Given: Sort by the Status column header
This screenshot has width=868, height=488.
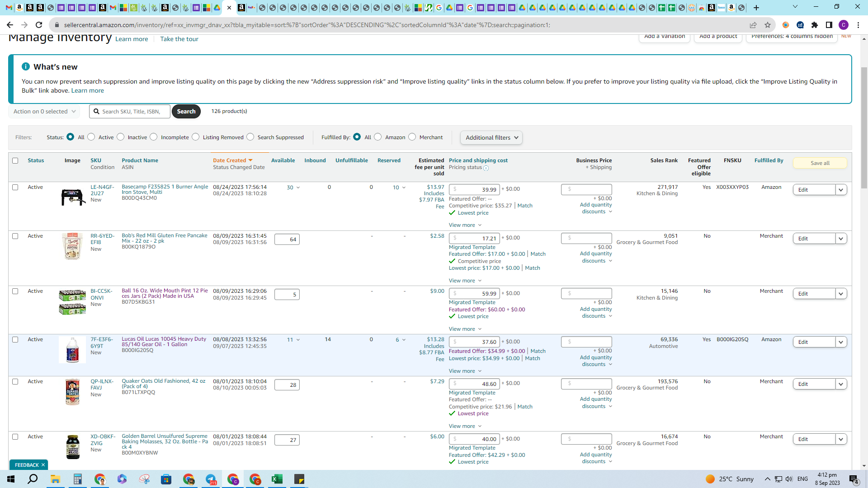Looking at the screenshot, I should click(36, 160).
